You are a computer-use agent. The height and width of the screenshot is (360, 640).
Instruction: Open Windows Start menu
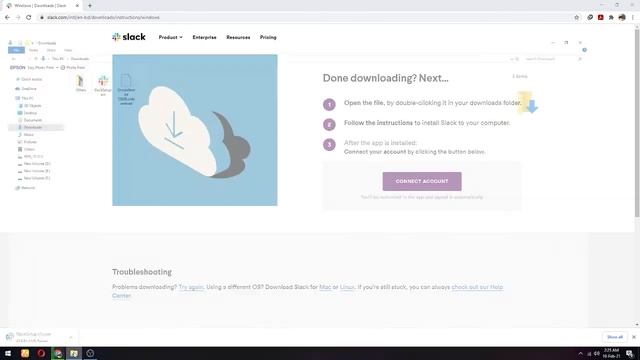pos(8,353)
